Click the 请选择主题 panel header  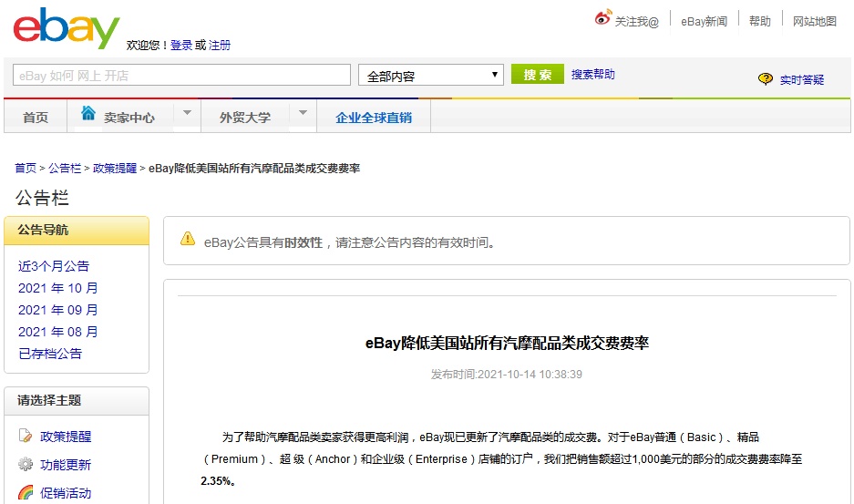77,401
